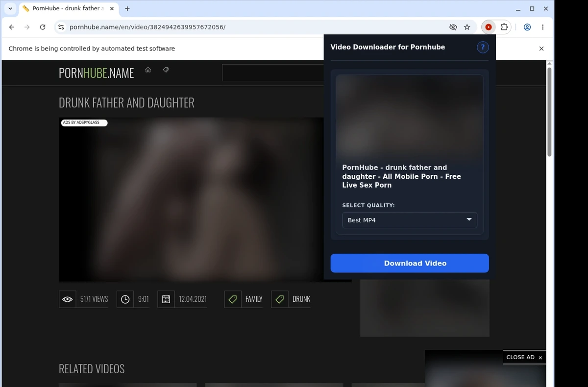The width and height of the screenshot is (588, 387).
Task: Click the 5171 VIEWS text
Action: [94, 299]
